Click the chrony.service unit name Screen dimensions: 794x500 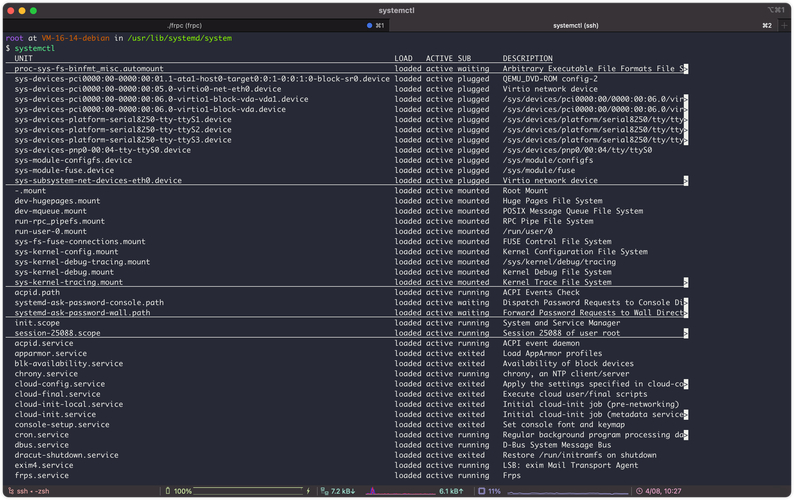coord(46,374)
